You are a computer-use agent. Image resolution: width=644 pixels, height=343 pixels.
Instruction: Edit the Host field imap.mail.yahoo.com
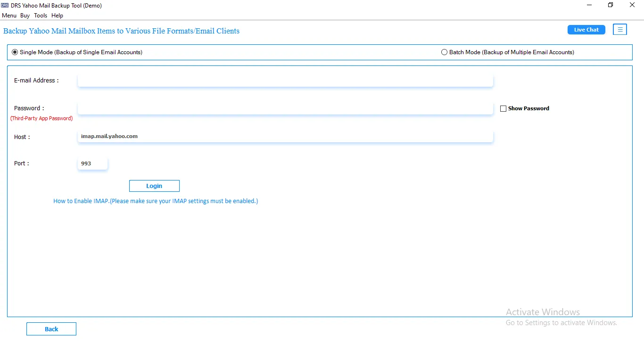click(x=285, y=136)
